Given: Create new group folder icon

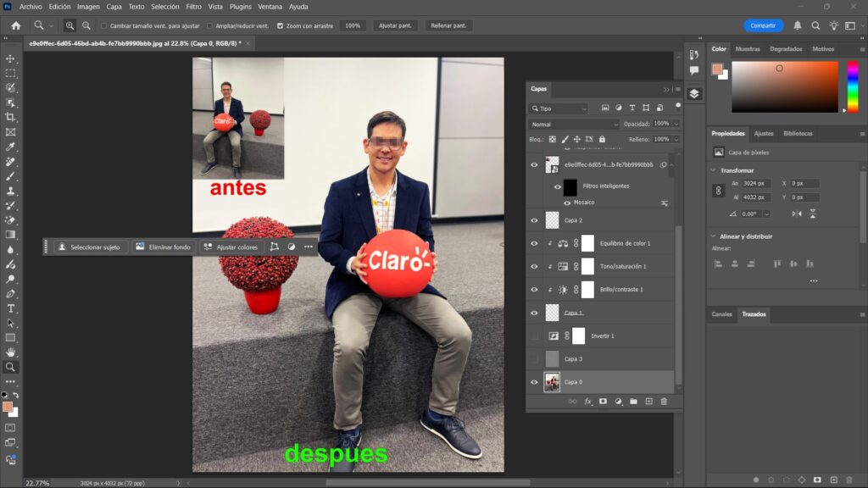Looking at the screenshot, I should point(633,401).
